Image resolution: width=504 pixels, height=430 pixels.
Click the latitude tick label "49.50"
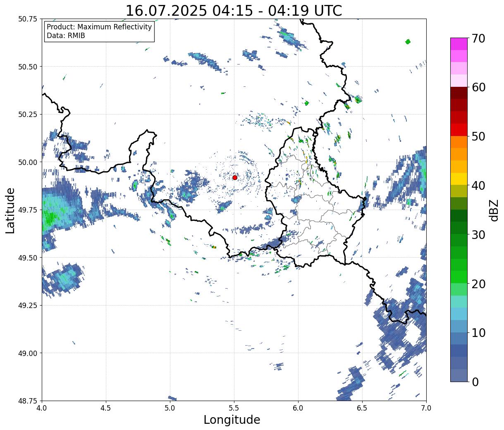pyautogui.click(x=28, y=258)
